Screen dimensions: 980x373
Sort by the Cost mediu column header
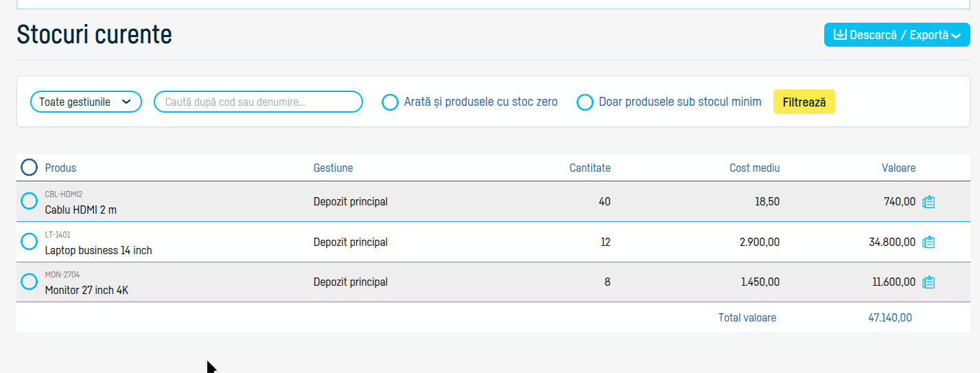click(x=755, y=168)
